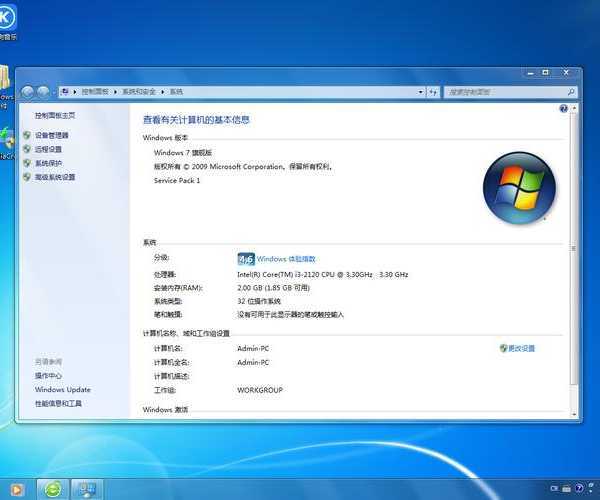
Task: Go back using the navigation back arrow
Action: tap(28, 92)
